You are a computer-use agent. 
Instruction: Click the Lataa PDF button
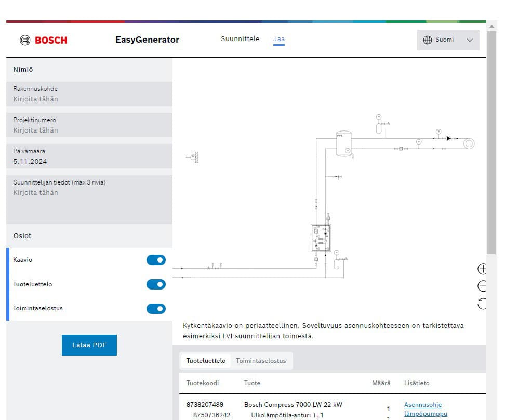click(x=89, y=345)
